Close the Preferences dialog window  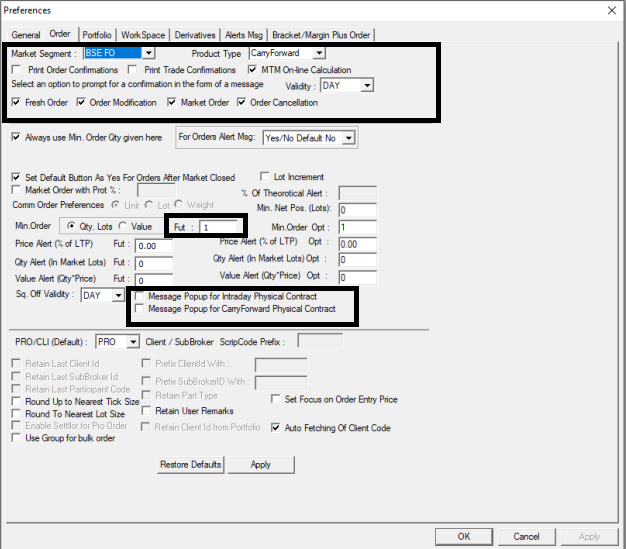point(611,10)
